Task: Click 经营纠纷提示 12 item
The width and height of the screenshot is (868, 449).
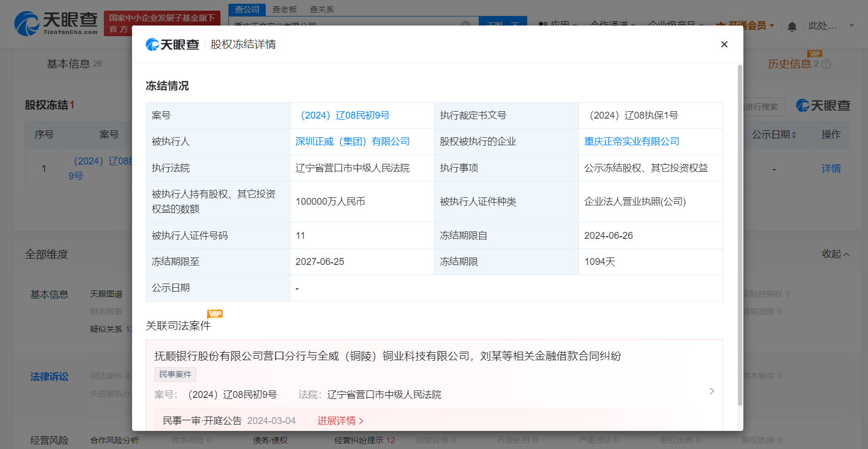Action: [x=365, y=440]
